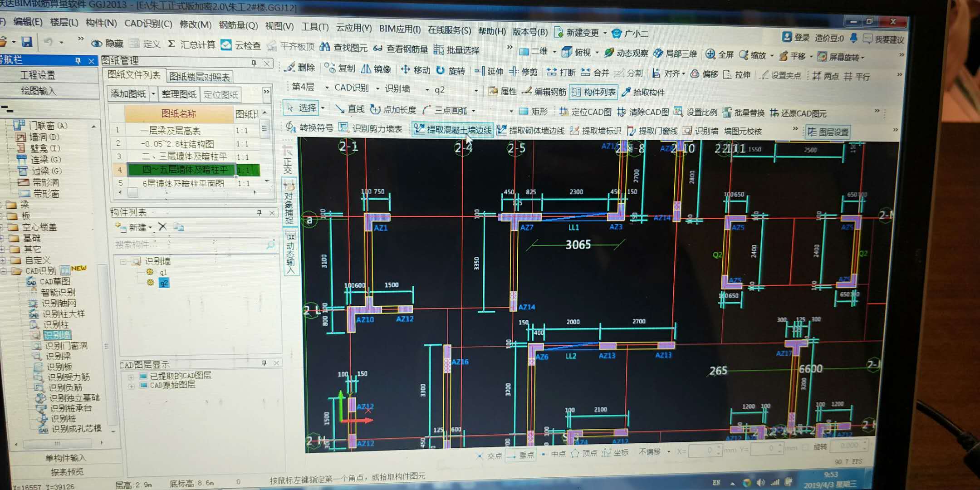Toggle 顶点 vertex snap

584,453
